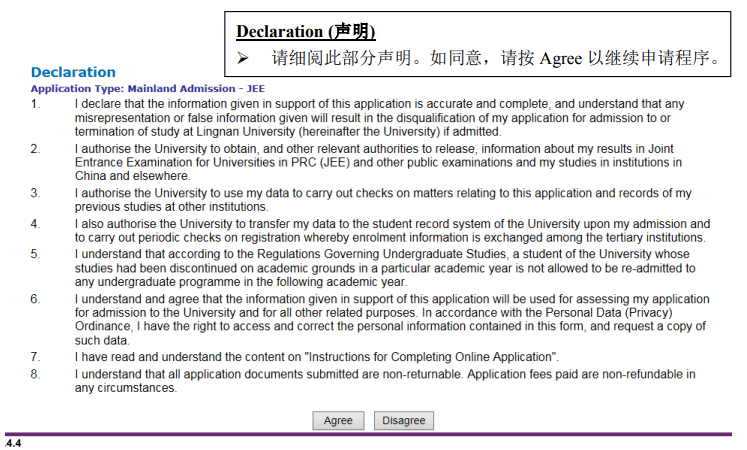Click the Agree button
The width and height of the screenshot is (747, 450).
coord(338,421)
